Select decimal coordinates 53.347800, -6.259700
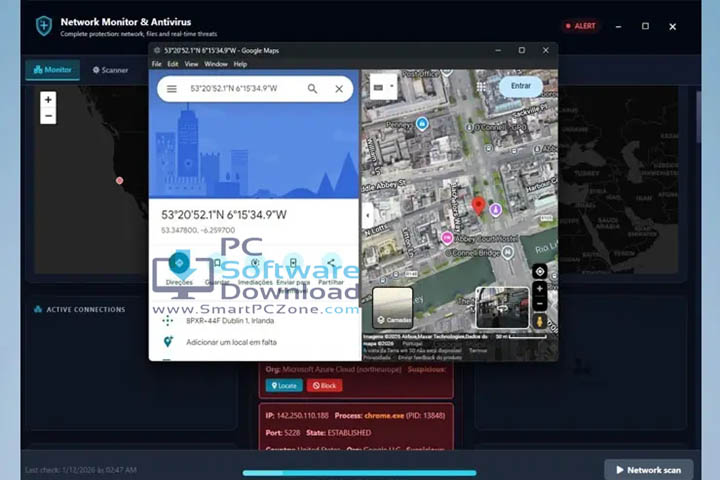Screen dimensions: 720x480 click(198, 230)
